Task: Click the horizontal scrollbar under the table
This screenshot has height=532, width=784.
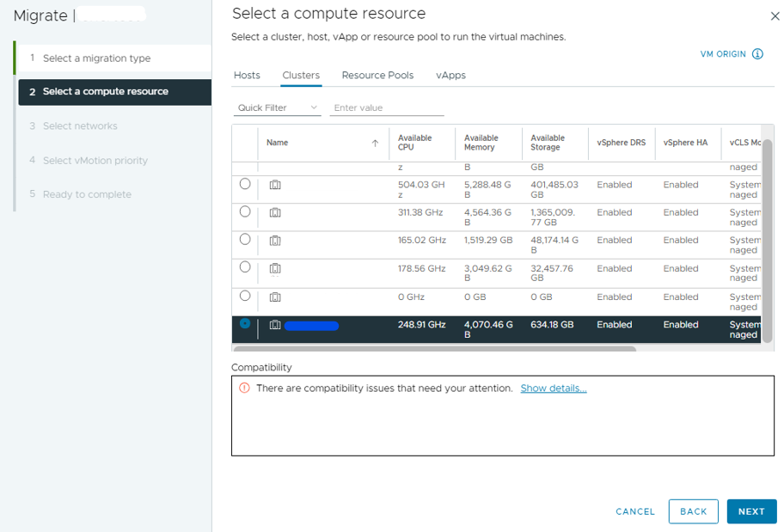Action: tap(434, 349)
